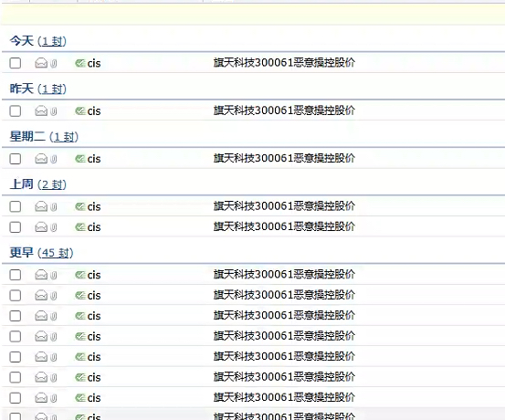Collapse the 星期二 group header
This screenshot has width=505, height=420.
pos(27,136)
